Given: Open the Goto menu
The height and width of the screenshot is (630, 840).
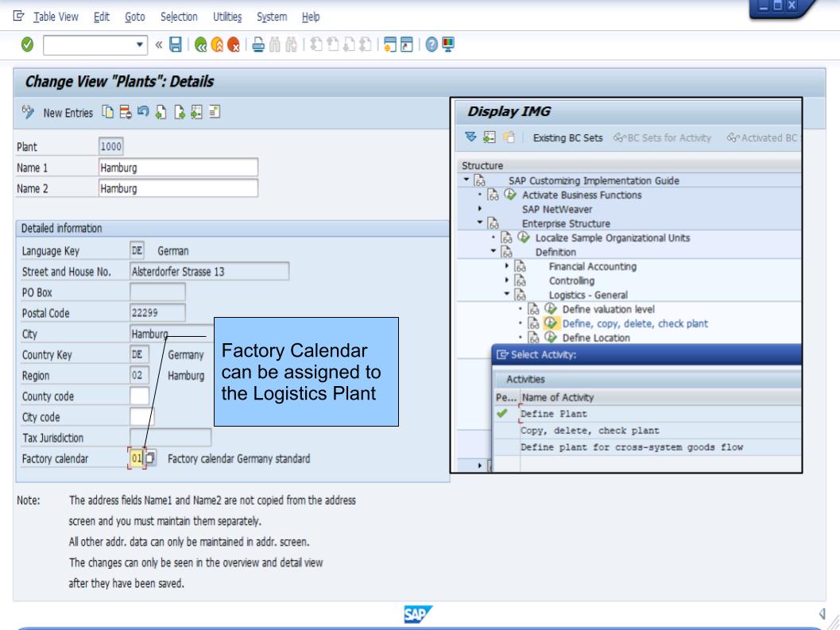Looking at the screenshot, I should 135,17.
